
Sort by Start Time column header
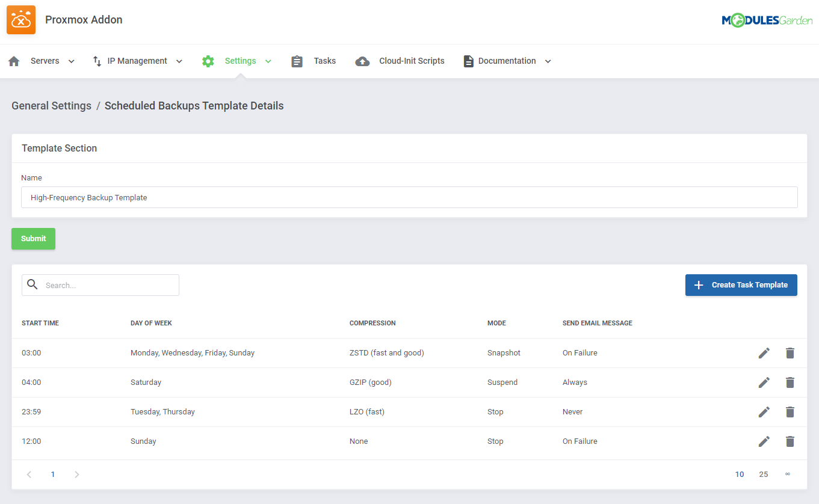[40, 323]
